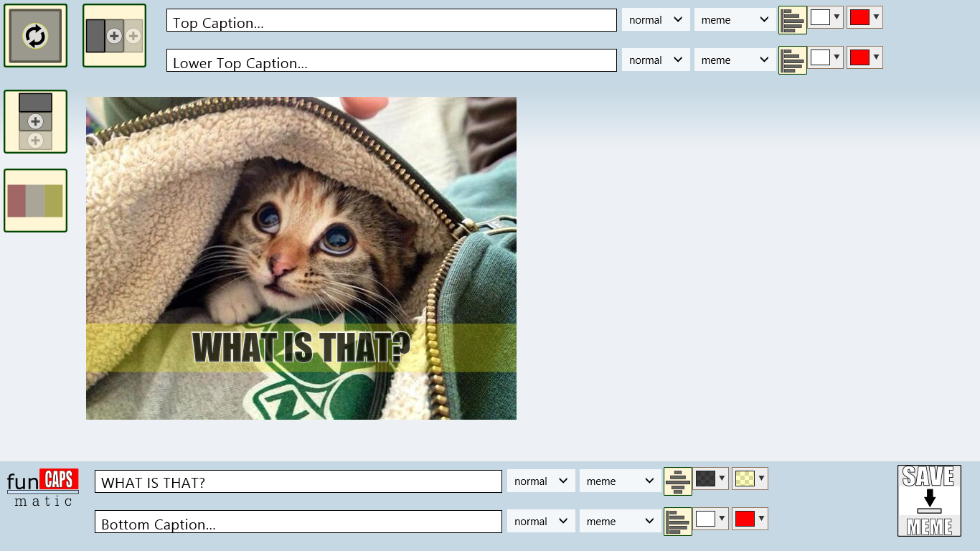The height and width of the screenshot is (551, 980).
Task: Click inside the Top Caption text field
Action: [391, 19]
